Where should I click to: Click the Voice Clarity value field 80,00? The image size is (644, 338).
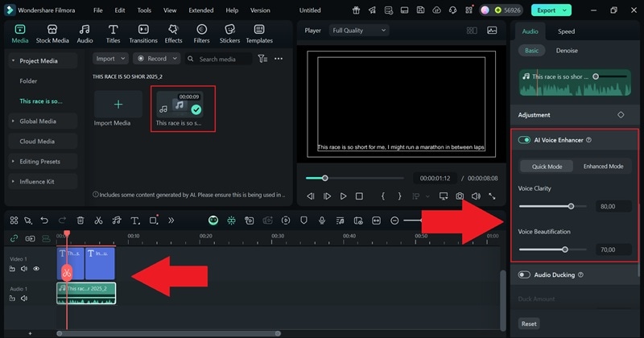pos(613,206)
